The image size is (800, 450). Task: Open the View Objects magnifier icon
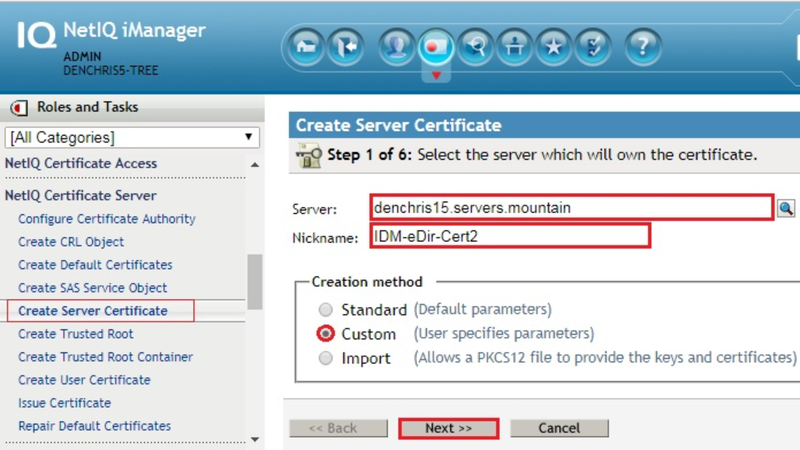tap(475, 47)
